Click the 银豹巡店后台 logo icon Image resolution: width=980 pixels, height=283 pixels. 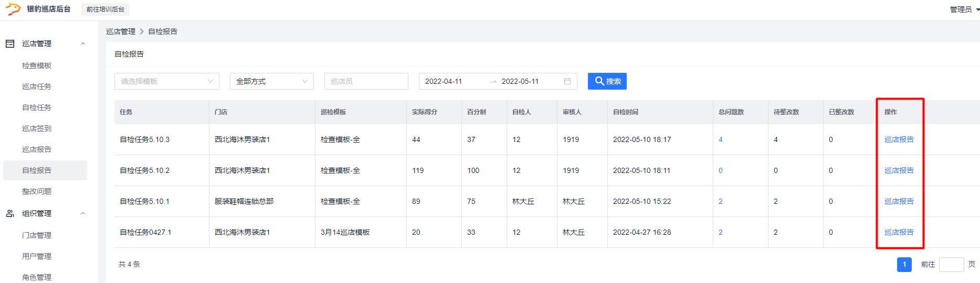click(x=13, y=9)
